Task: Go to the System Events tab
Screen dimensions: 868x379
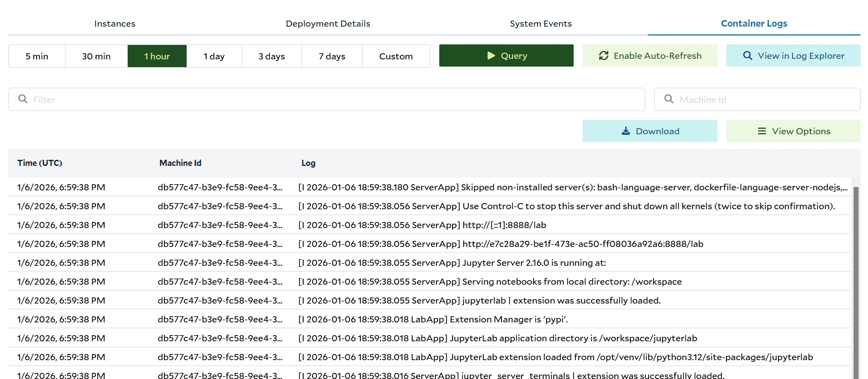Action: tap(540, 23)
